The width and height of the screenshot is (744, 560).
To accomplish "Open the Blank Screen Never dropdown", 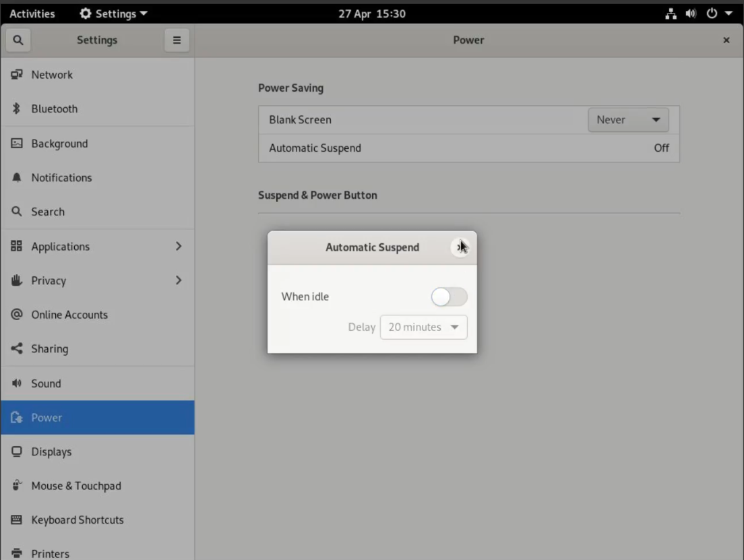I will pyautogui.click(x=628, y=120).
